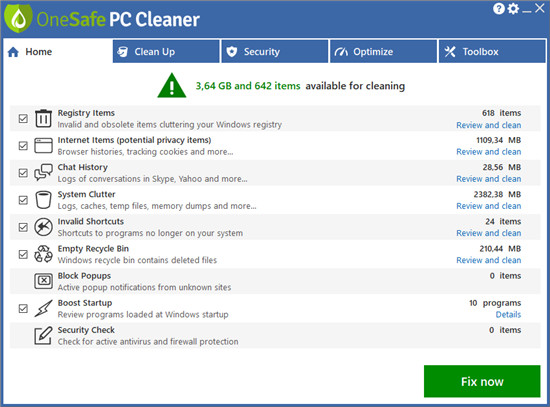The width and height of the screenshot is (550, 407).
Task: Click the Internet Items browser window icon
Action: tap(43, 146)
